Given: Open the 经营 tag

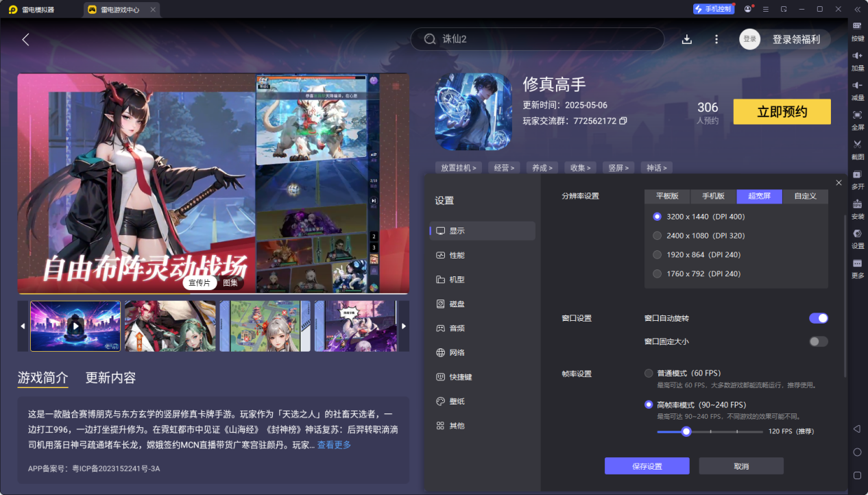Looking at the screenshot, I should (505, 167).
